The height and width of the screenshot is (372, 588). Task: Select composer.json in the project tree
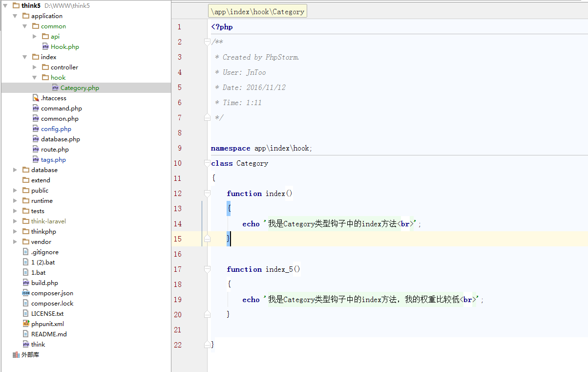click(52, 293)
